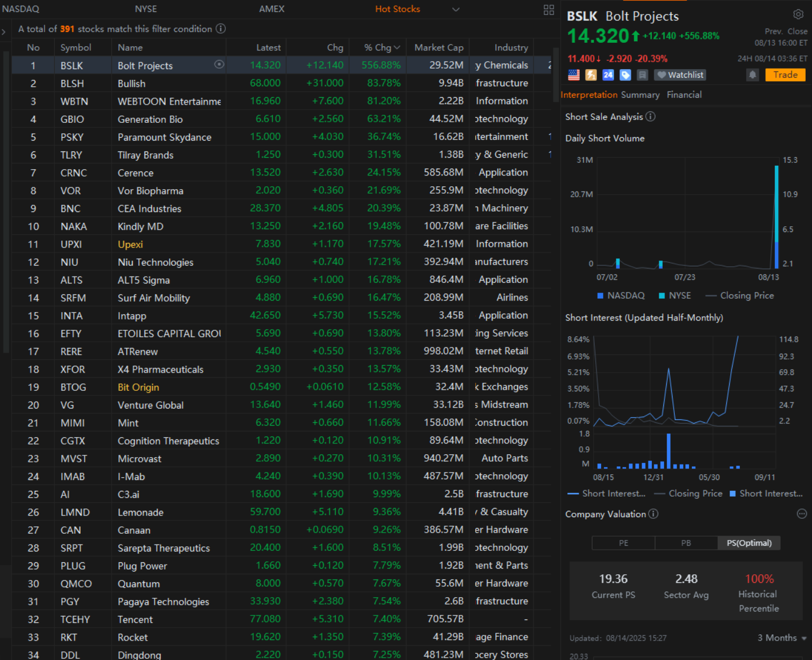Switch to the Summary tab
Screen dimensions: 812x660
640,95
